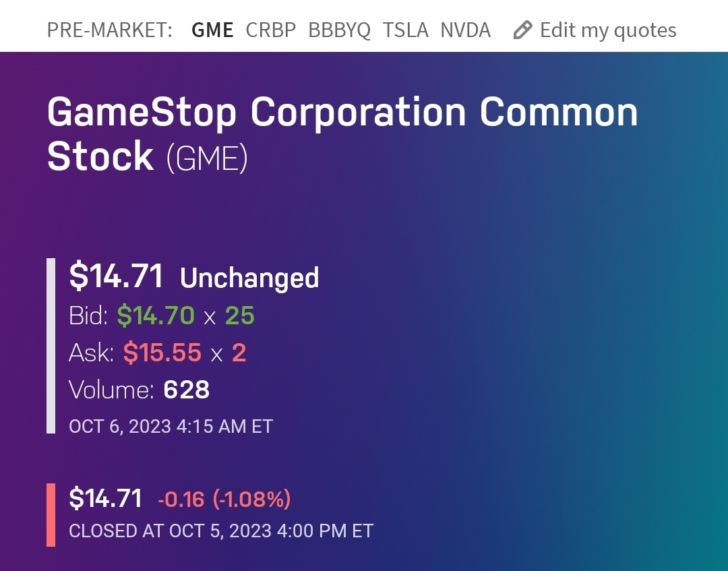This screenshot has height=571, width=728.
Task: Click the Closed at Oct 5 timestamp
Action: 220,531
